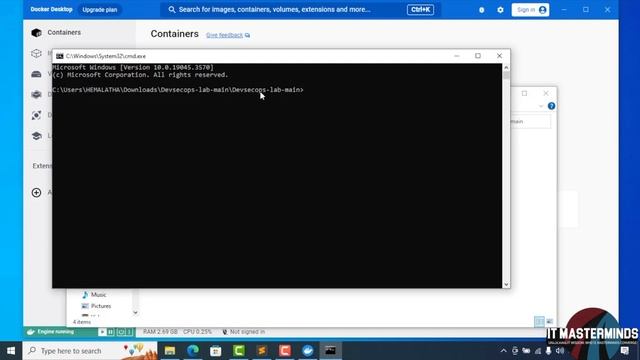Click the File Explorer search box
This screenshot has height=360, width=640.
point(530,121)
